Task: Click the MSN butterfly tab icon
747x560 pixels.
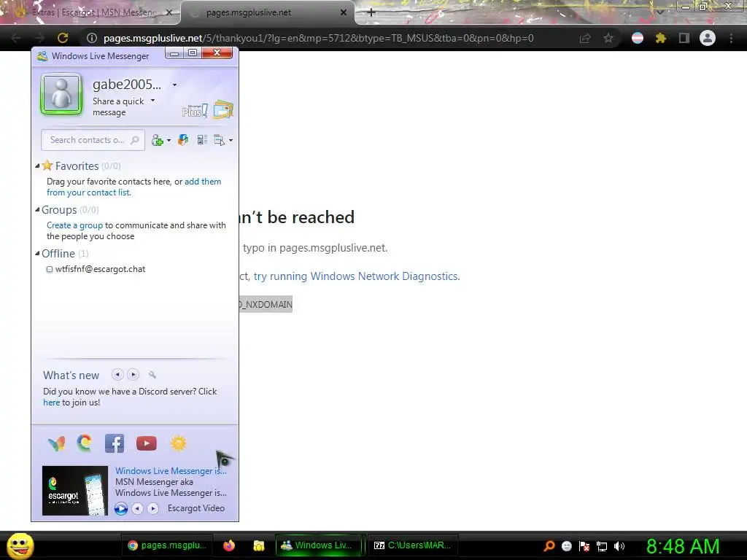Action: 57,444
